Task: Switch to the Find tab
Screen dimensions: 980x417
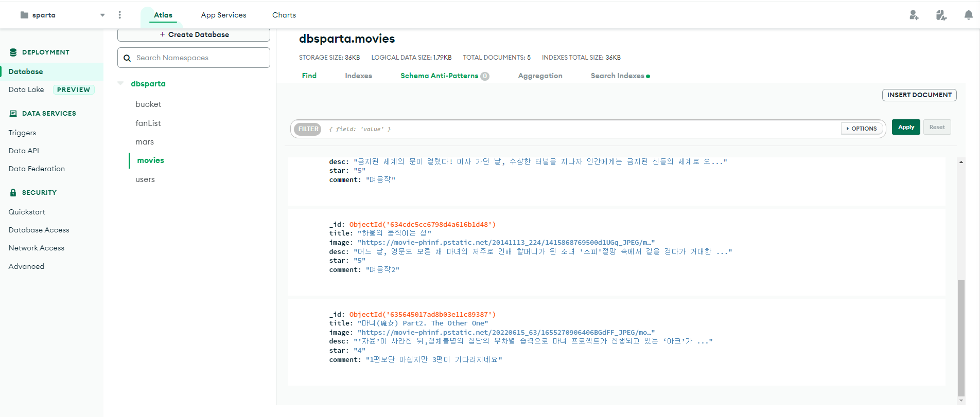Action: (x=309, y=76)
